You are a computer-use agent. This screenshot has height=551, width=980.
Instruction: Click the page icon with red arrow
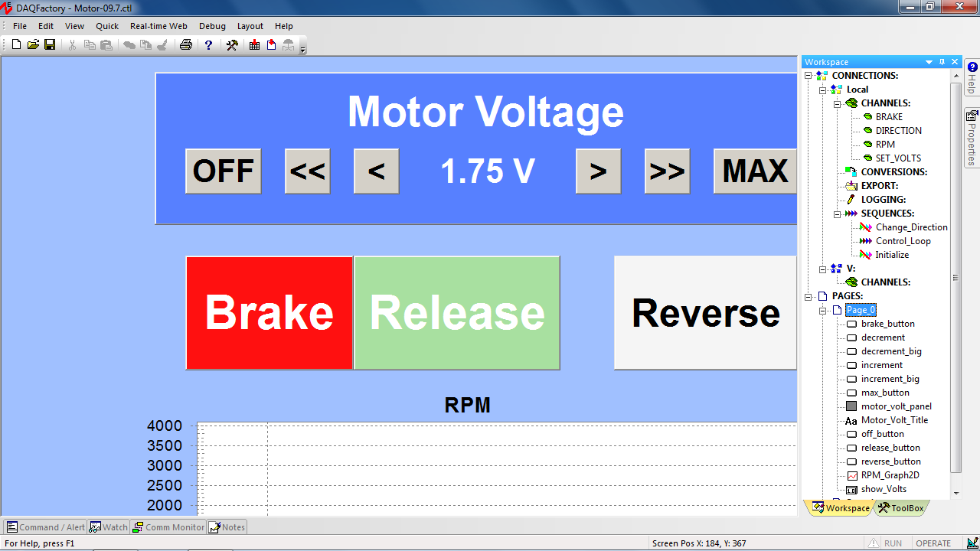pyautogui.click(x=272, y=45)
